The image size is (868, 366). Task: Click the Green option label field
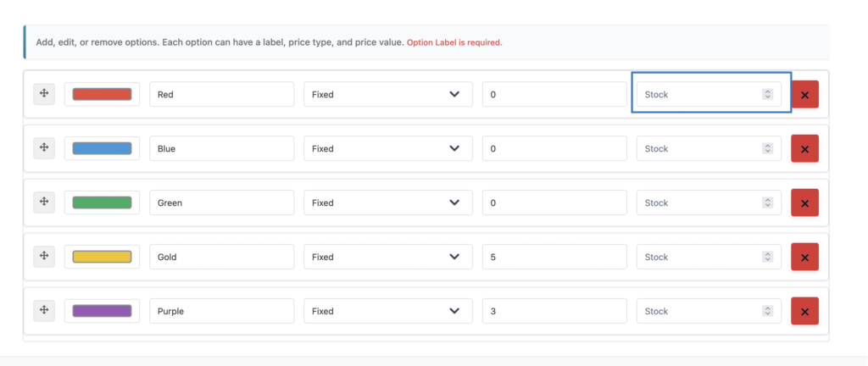[221, 203]
